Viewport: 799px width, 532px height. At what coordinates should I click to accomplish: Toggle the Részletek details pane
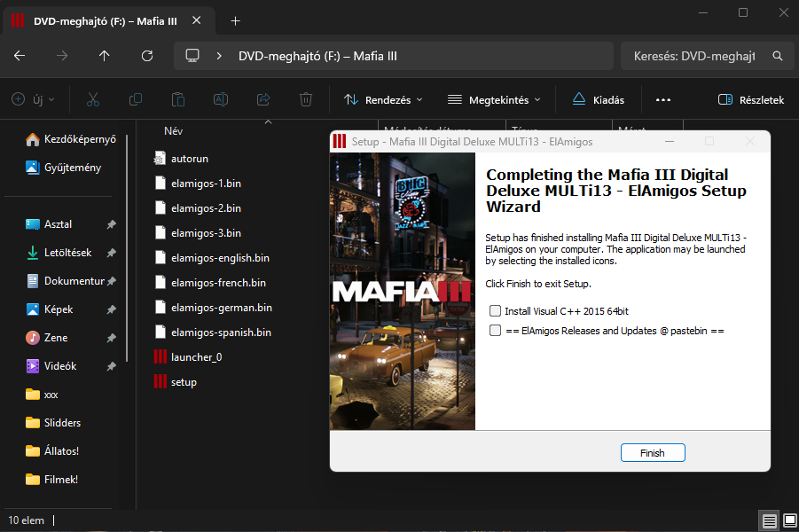point(750,100)
